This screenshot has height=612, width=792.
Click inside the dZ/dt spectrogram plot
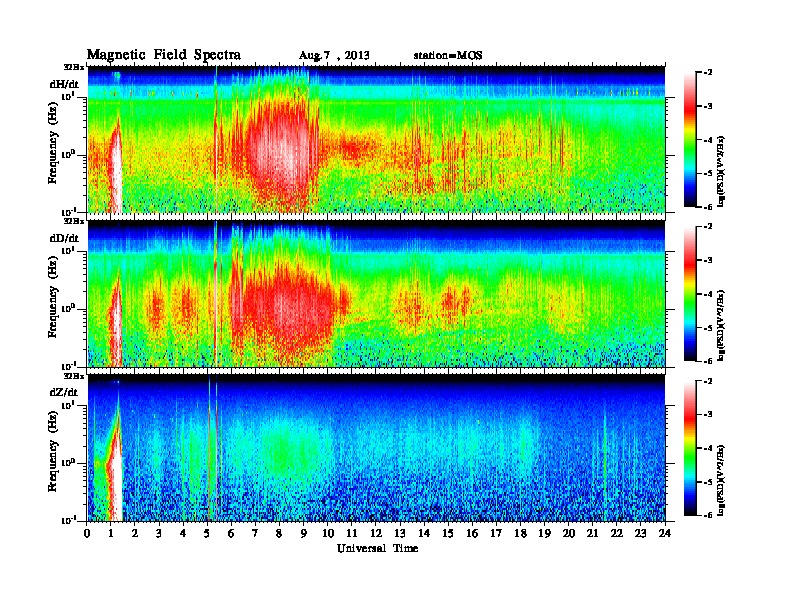[x=376, y=448]
